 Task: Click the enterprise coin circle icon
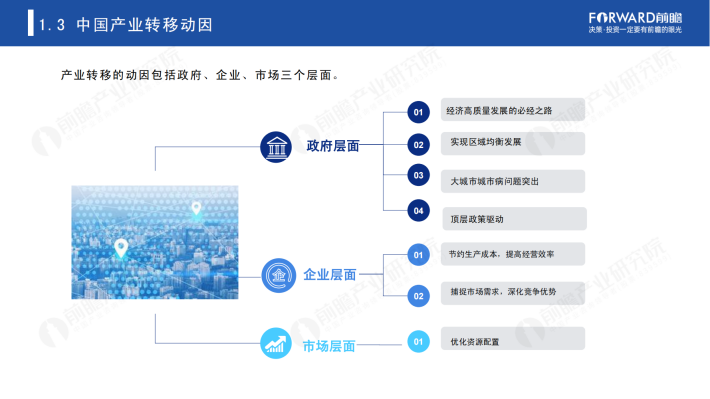278,275
